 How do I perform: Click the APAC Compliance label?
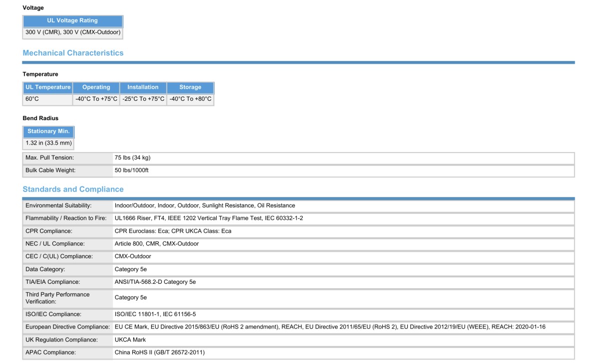50,353
